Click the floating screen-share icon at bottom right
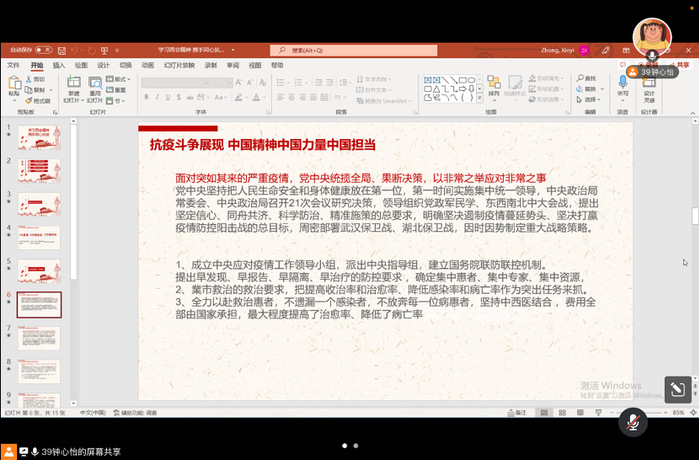The width and height of the screenshot is (699, 460). [x=677, y=391]
